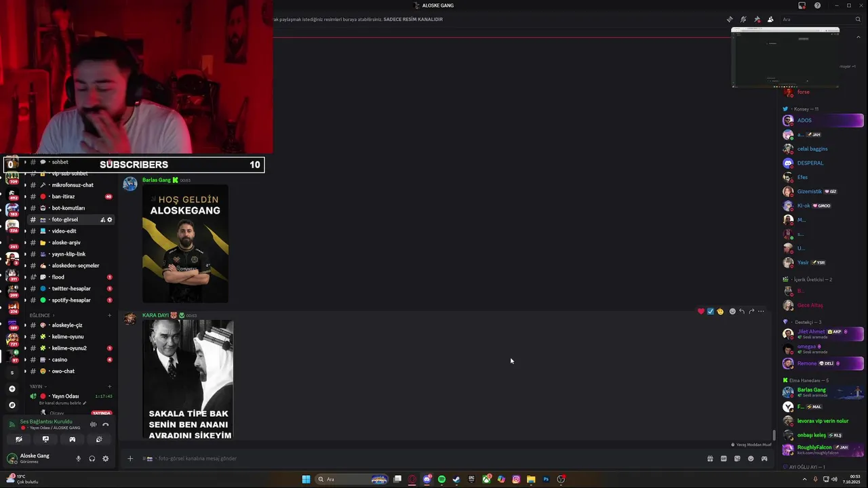
Task: Open member Jilet Ahmet profile
Action: pos(823,333)
